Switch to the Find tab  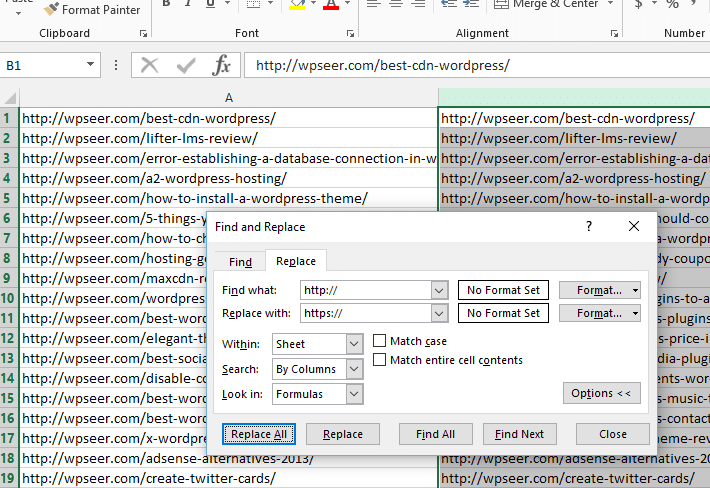240,262
